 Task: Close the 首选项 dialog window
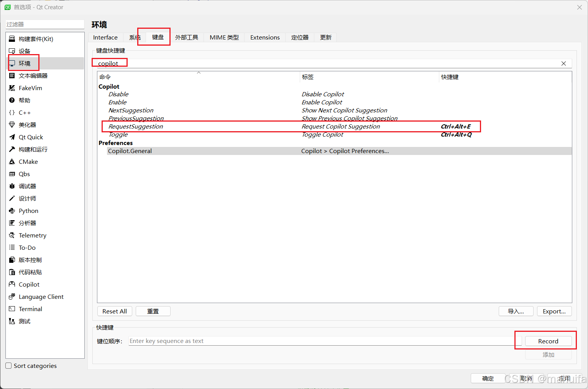tap(579, 7)
